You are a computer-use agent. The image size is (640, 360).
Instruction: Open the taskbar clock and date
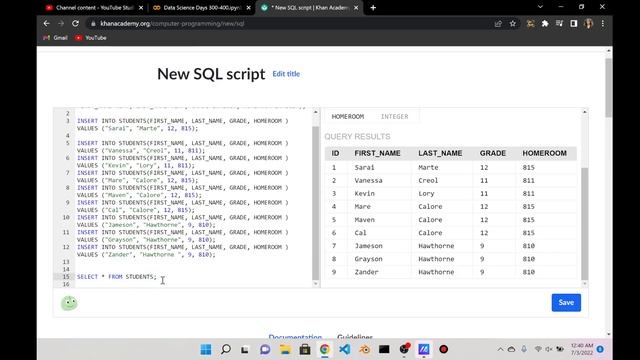tap(582, 349)
